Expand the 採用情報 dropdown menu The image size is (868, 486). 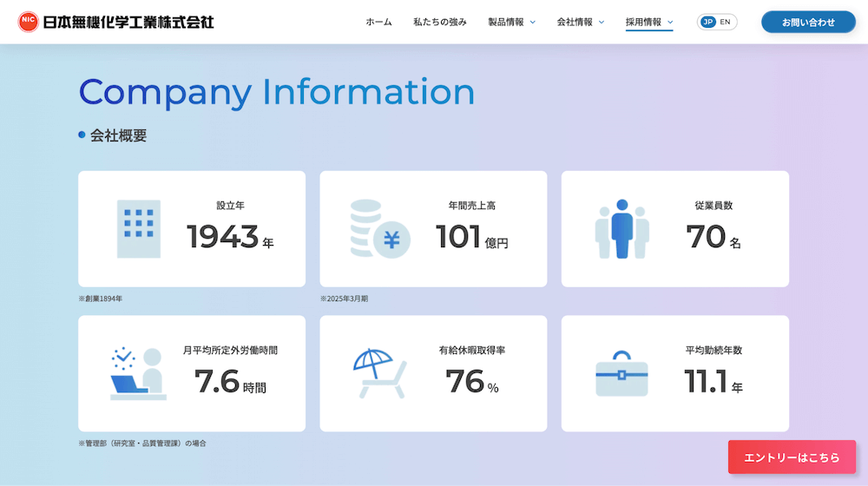(x=649, y=22)
